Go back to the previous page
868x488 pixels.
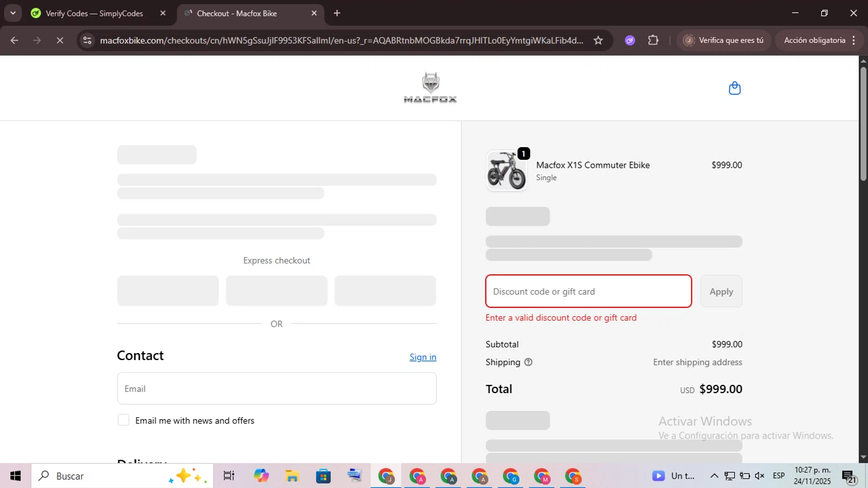coord(14,40)
